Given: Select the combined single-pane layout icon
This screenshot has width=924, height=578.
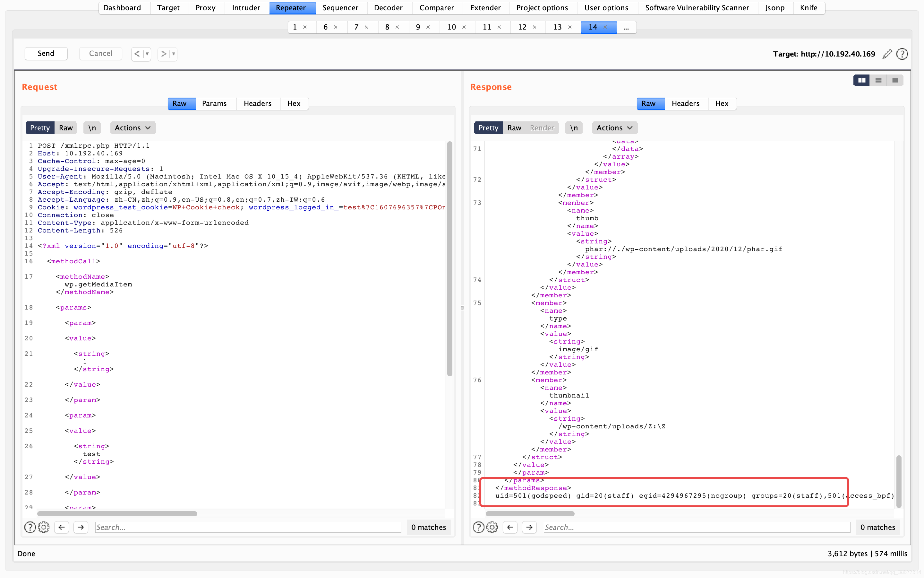Looking at the screenshot, I should [x=894, y=80].
